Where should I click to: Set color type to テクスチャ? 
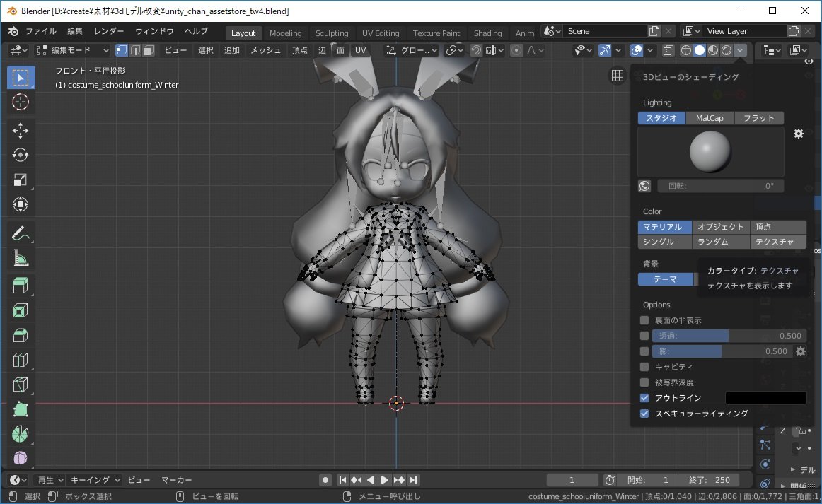point(778,242)
